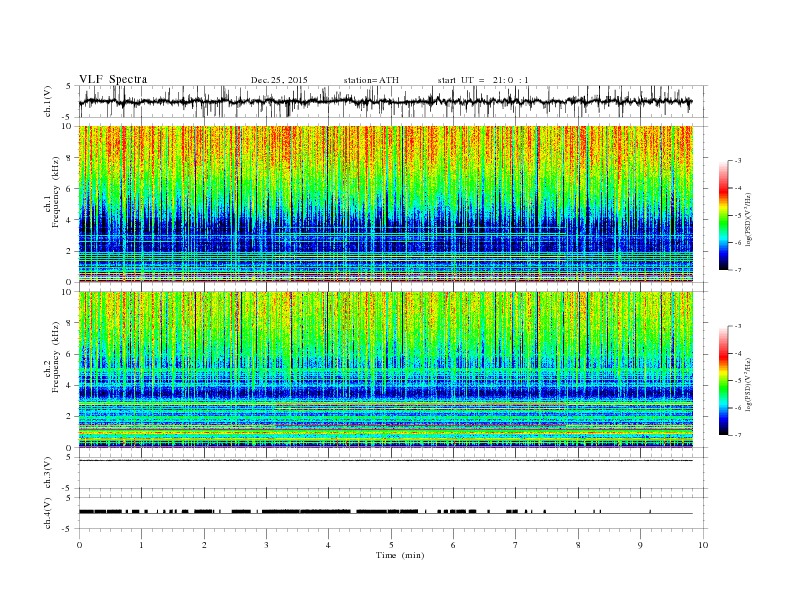Click the lower colorbar's log(PSD)(V²/Hz) label
The width and height of the screenshot is (792, 612).
click(748, 384)
